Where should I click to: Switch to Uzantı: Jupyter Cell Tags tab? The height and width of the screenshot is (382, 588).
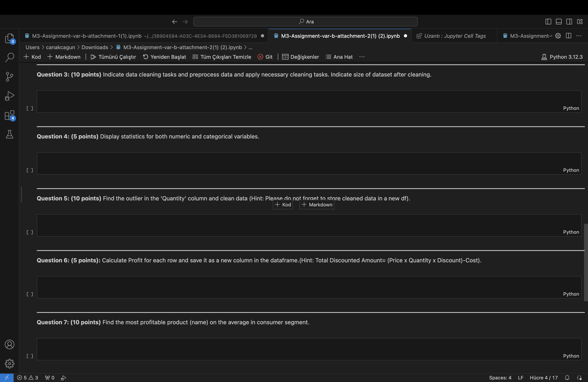pyautogui.click(x=455, y=36)
